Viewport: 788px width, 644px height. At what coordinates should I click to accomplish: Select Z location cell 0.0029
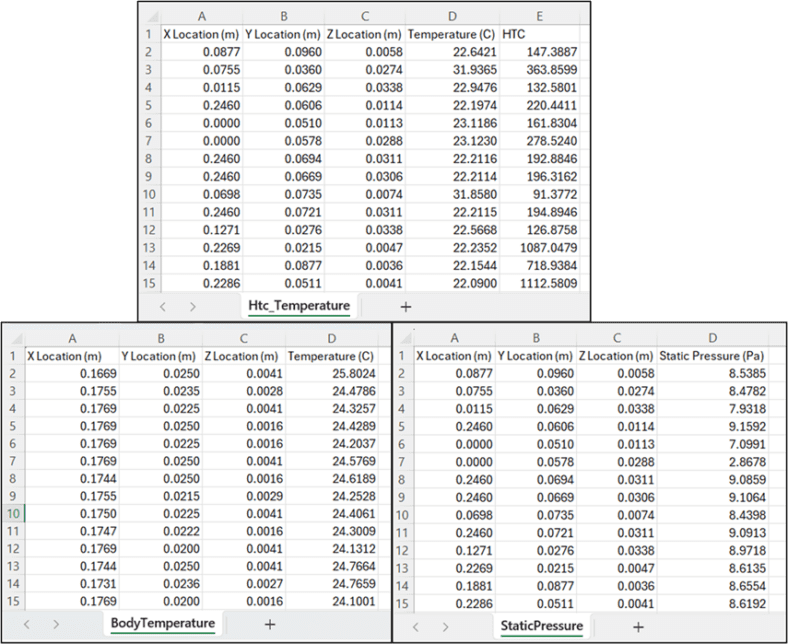244,496
